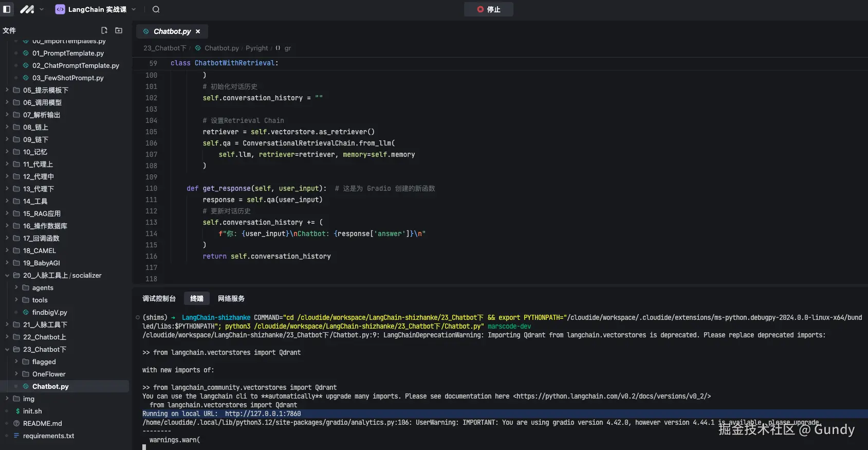Viewport: 868px width, 450px height.
Task: Click Pyright in the breadcrumb path
Action: tap(256, 48)
